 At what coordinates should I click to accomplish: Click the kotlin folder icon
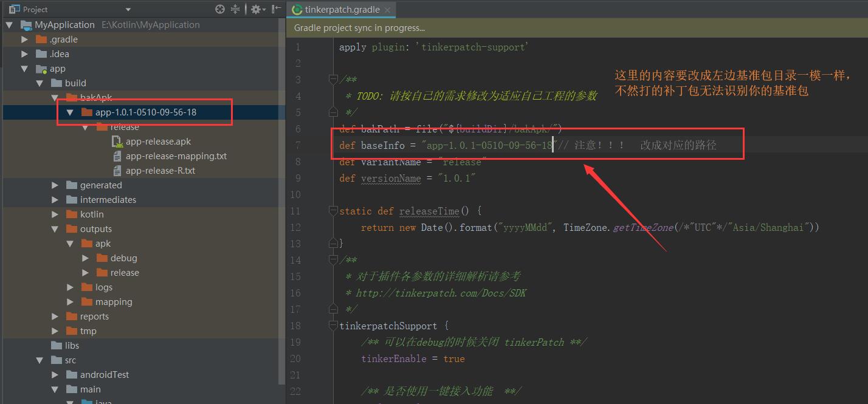pyautogui.click(x=72, y=214)
